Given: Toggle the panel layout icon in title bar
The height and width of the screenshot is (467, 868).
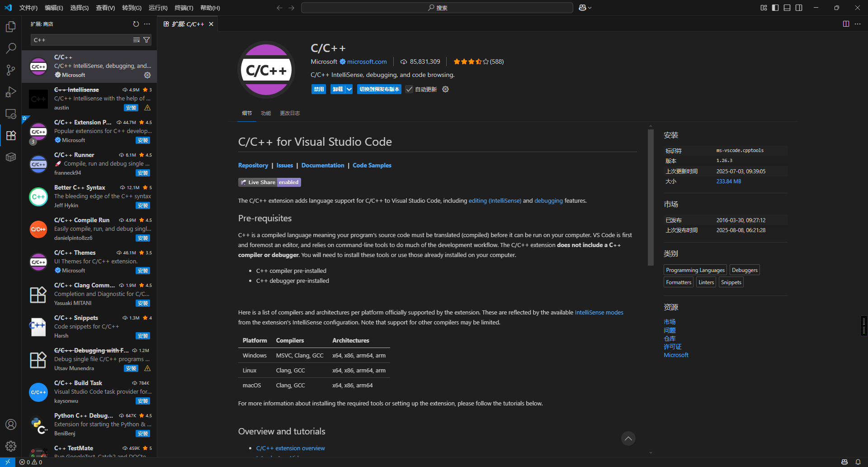Looking at the screenshot, I should tap(787, 8).
